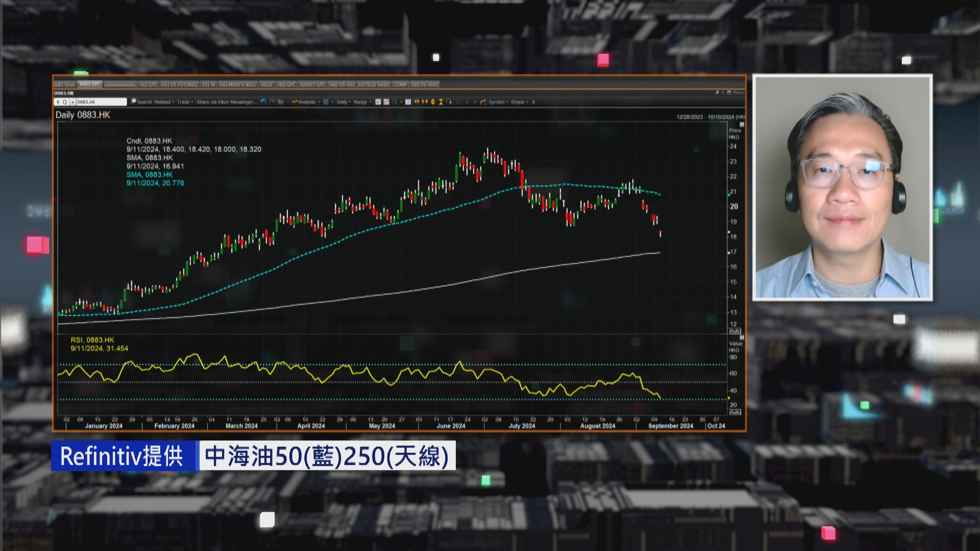Open the Related dropdown
Viewport: 980px width, 551px height.
tap(164, 102)
